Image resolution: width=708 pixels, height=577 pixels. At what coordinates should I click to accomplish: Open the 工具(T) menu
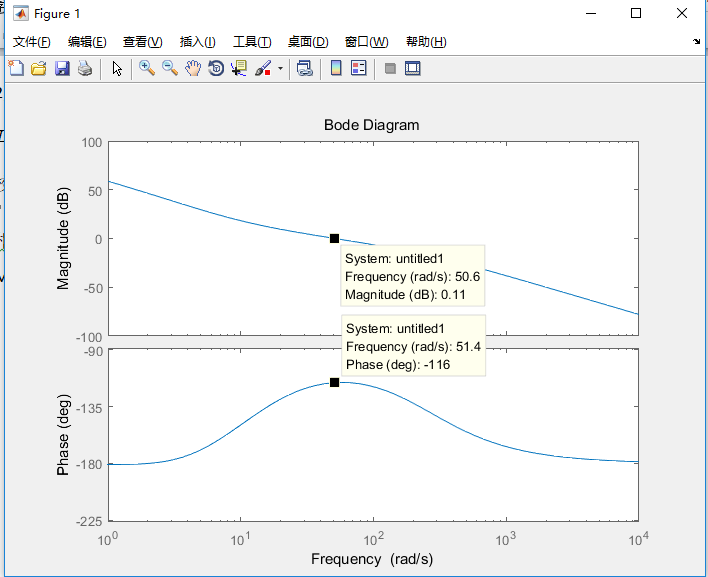tap(252, 42)
